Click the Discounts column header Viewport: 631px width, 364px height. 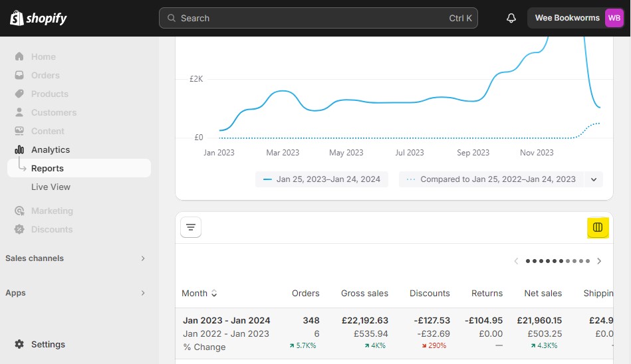(430, 293)
